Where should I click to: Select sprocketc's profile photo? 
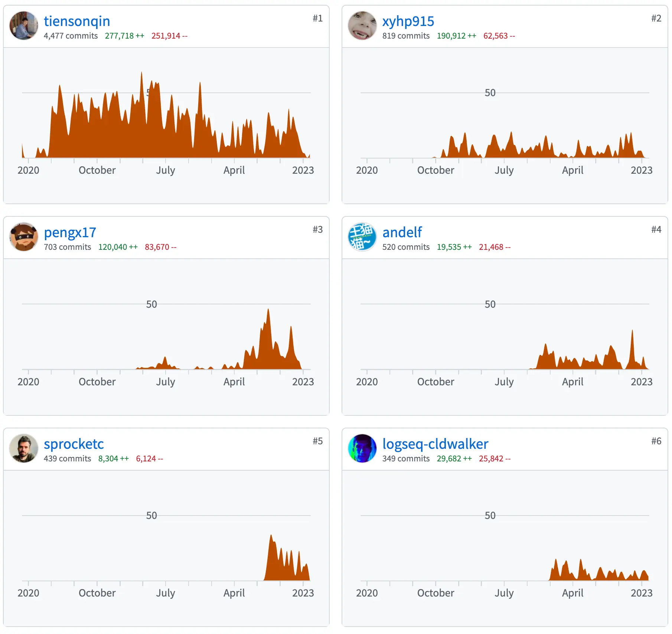[24, 448]
